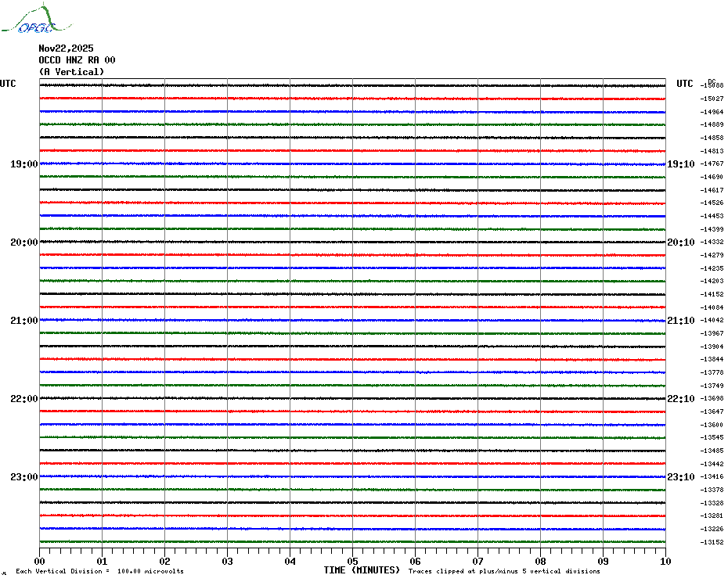Click the 10 tick on the time axis

(x=665, y=561)
